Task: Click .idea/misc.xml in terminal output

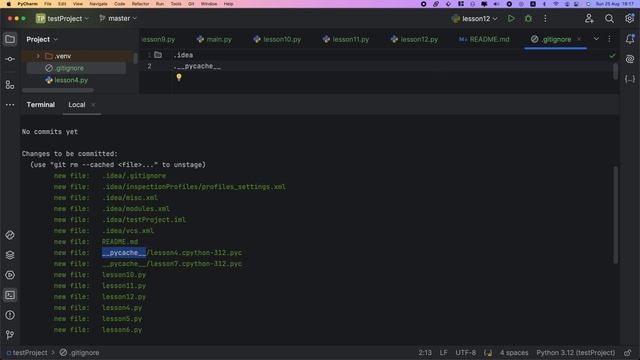Action: (130, 198)
